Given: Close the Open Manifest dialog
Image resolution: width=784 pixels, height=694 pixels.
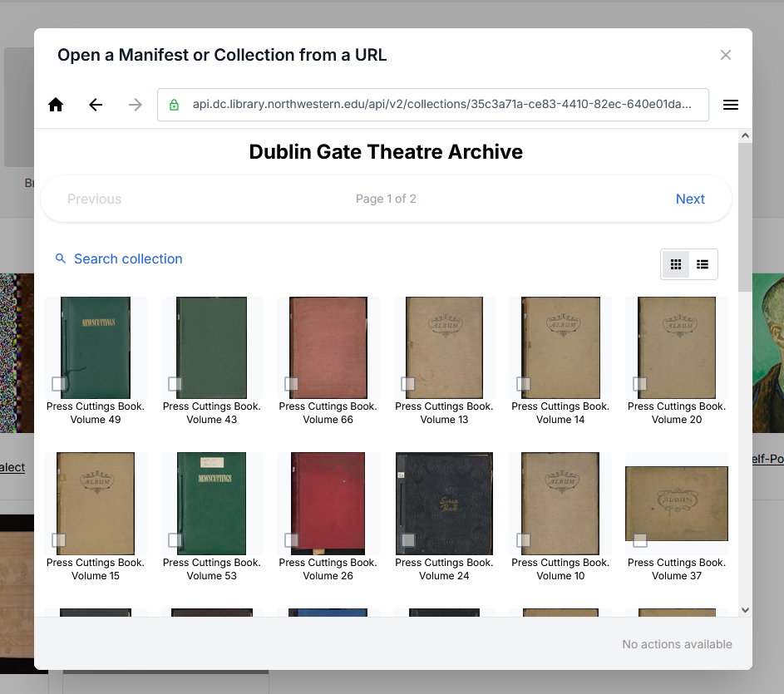Looking at the screenshot, I should [725, 55].
